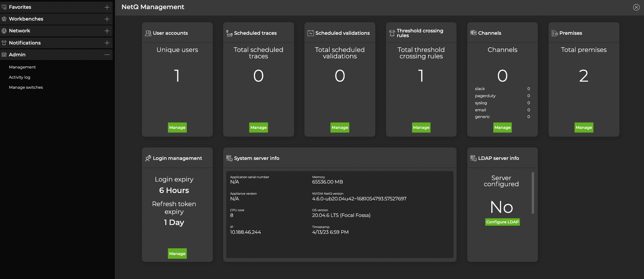Click the Scheduled validations calendar icon

click(311, 33)
